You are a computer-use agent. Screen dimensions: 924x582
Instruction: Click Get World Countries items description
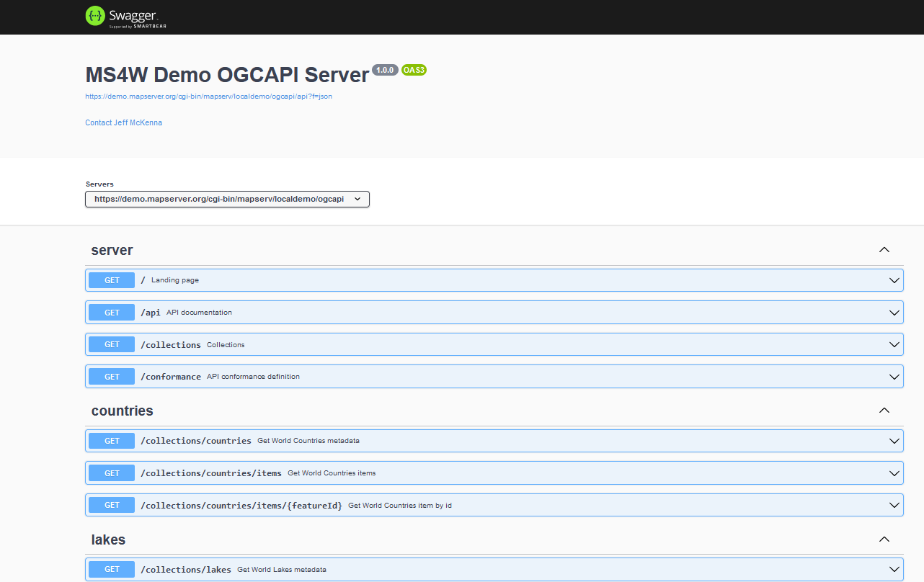pyautogui.click(x=332, y=473)
